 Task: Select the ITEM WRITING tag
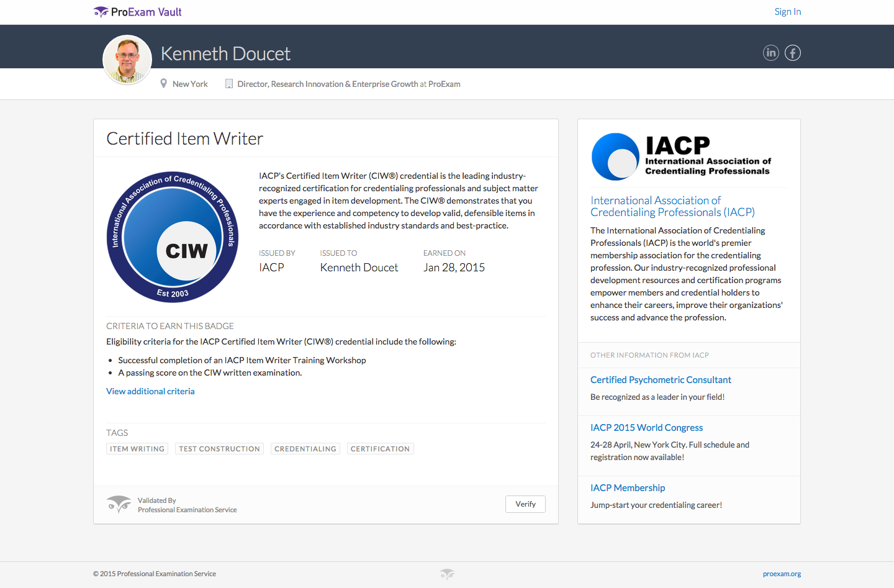tap(137, 449)
